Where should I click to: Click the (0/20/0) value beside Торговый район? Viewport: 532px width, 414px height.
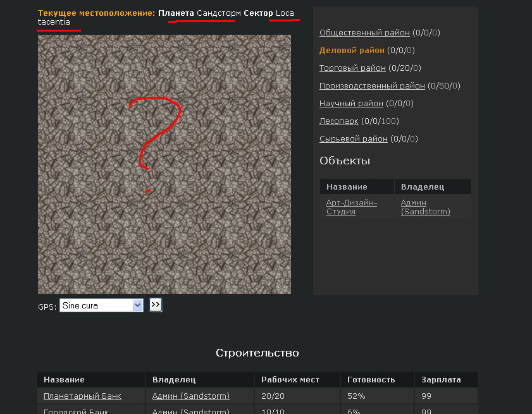[x=405, y=68]
